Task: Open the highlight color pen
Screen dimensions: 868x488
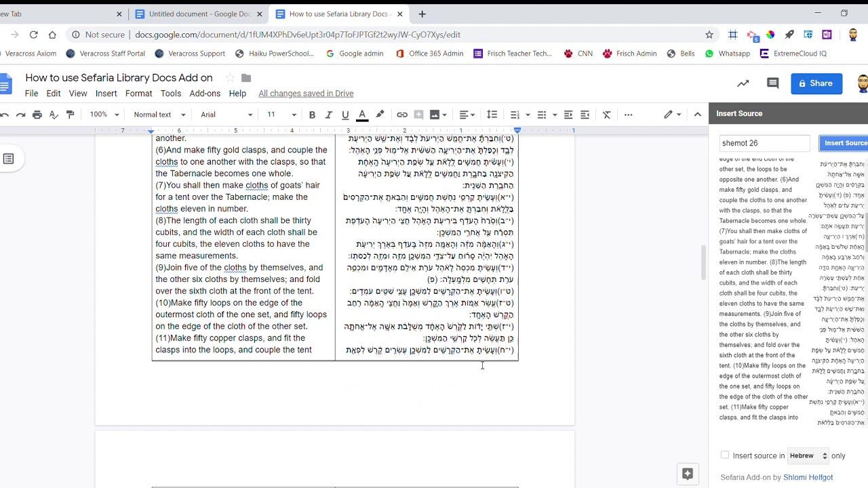Action: click(380, 115)
